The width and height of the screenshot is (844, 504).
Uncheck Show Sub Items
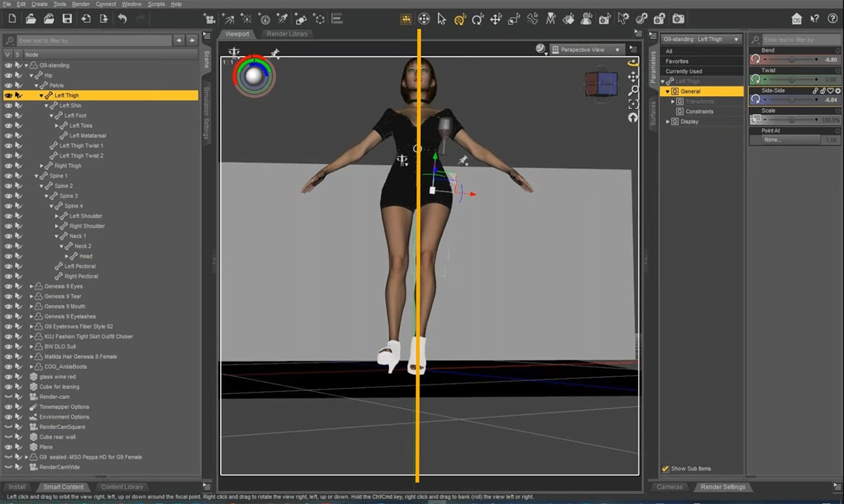pyautogui.click(x=665, y=468)
